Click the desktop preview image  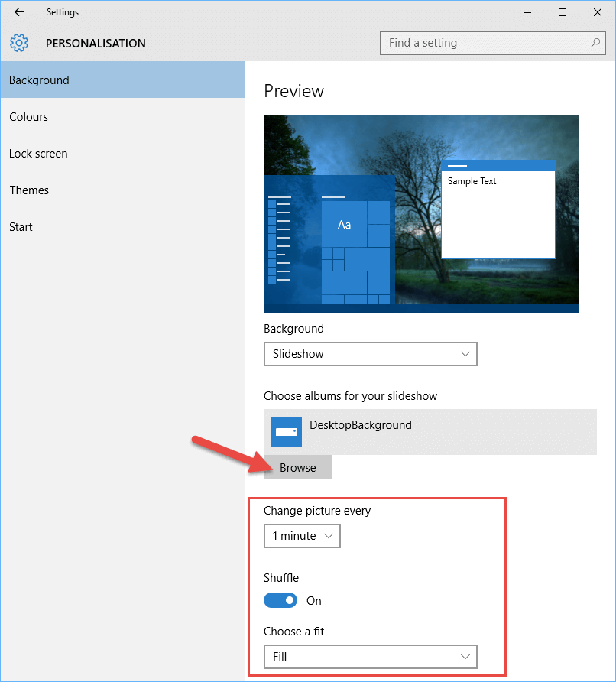[x=421, y=214]
